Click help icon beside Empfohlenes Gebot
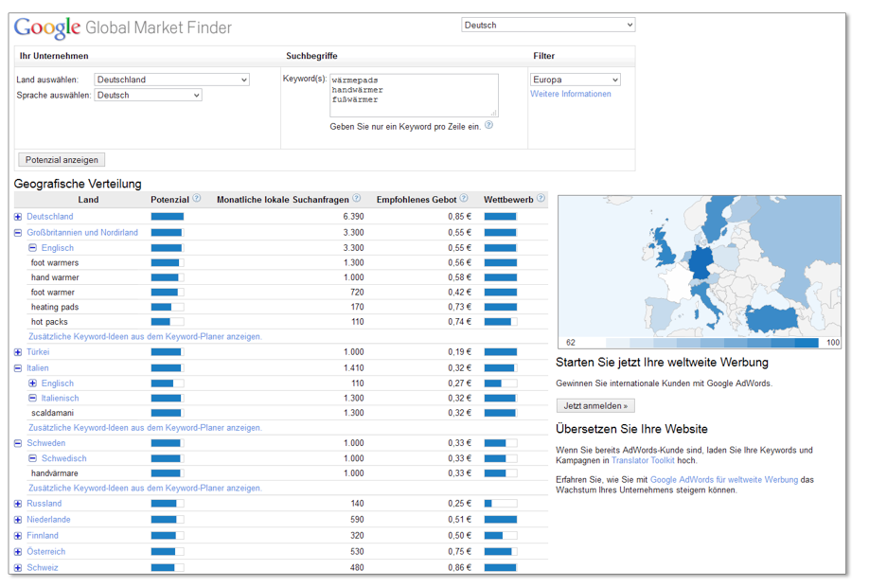Viewport: 869px width, 588px height. pos(464,199)
